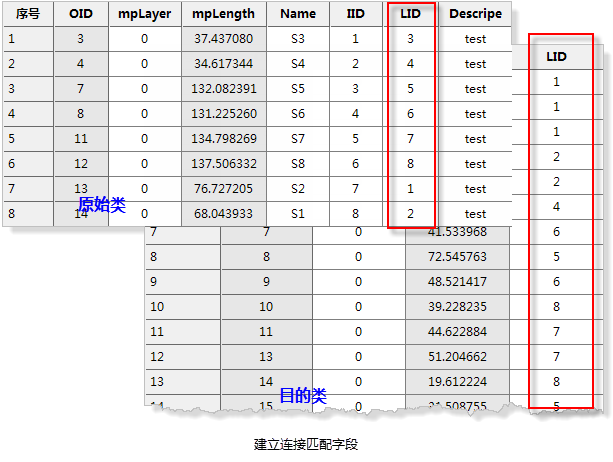This screenshot has width=613, height=462.
Task: Select the mpLength cell 132.082391
Action: click(225, 89)
